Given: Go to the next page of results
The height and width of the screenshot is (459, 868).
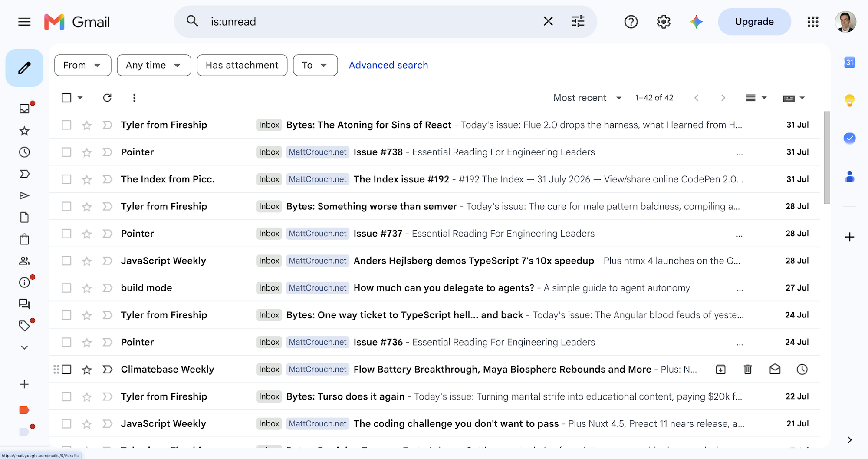Looking at the screenshot, I should (x=723, y=98).
